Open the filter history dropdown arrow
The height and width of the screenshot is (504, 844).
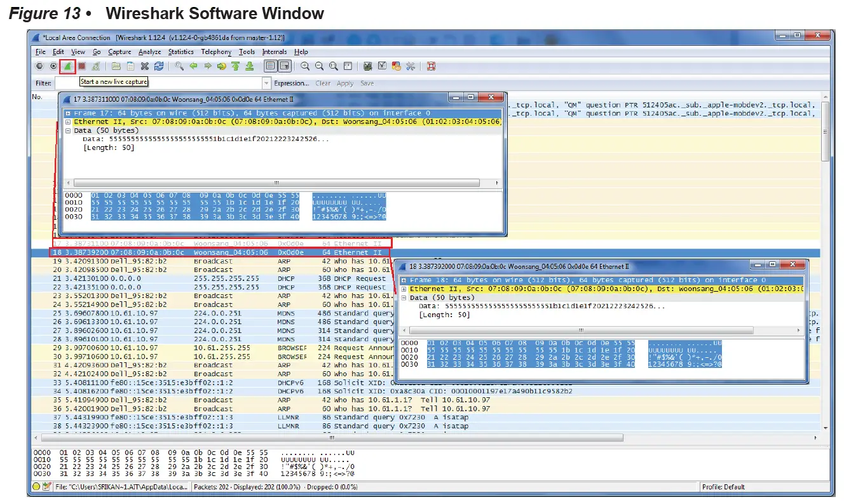click(267, 83)
